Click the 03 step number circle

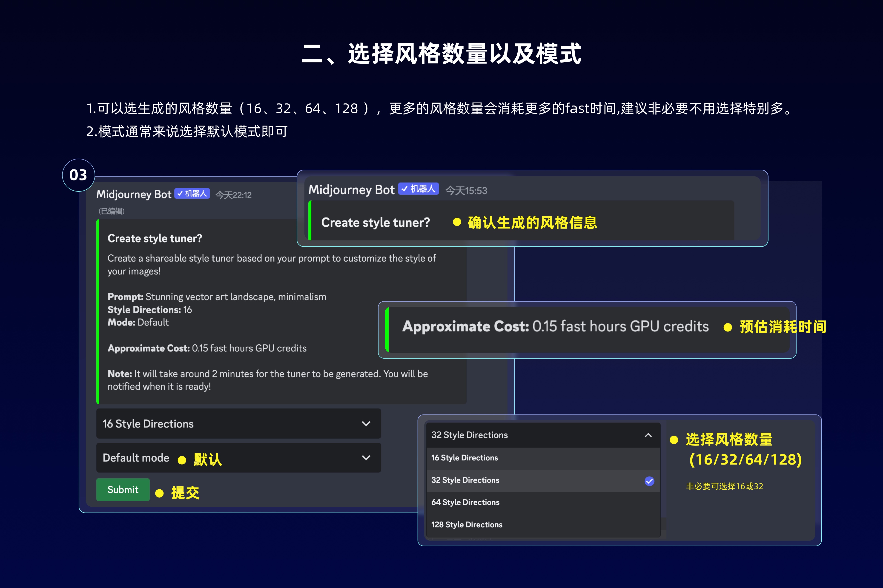tap(78, 175)
